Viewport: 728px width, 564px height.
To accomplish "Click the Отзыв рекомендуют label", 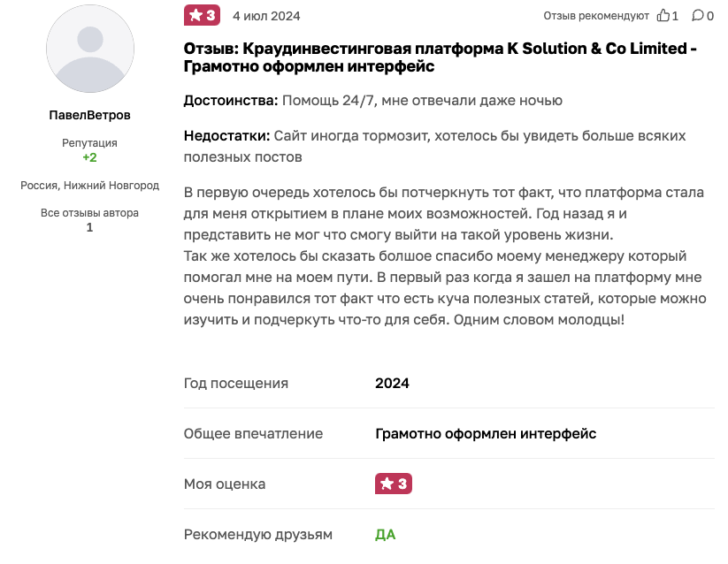I will [x=596, y=16].
